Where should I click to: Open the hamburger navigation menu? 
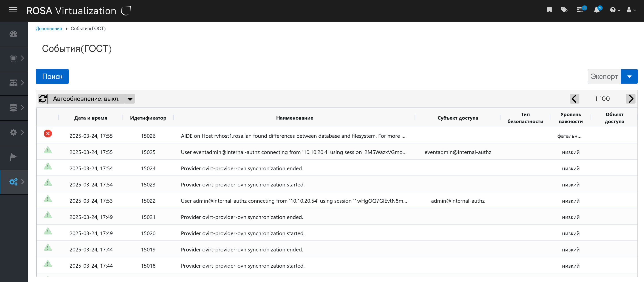[x=13, y=10]
